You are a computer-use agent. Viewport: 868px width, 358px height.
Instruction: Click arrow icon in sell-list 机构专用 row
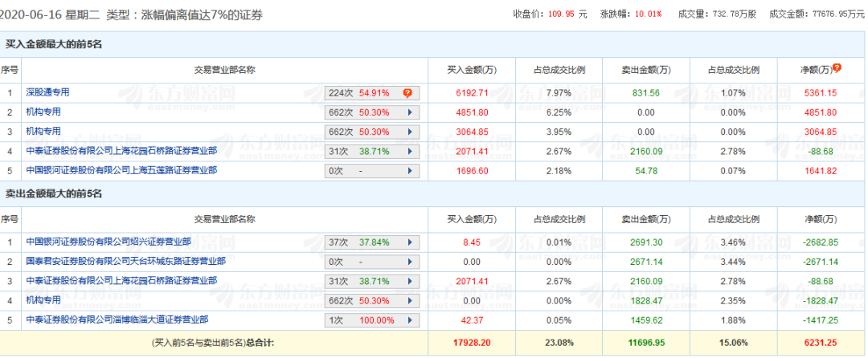410,300
